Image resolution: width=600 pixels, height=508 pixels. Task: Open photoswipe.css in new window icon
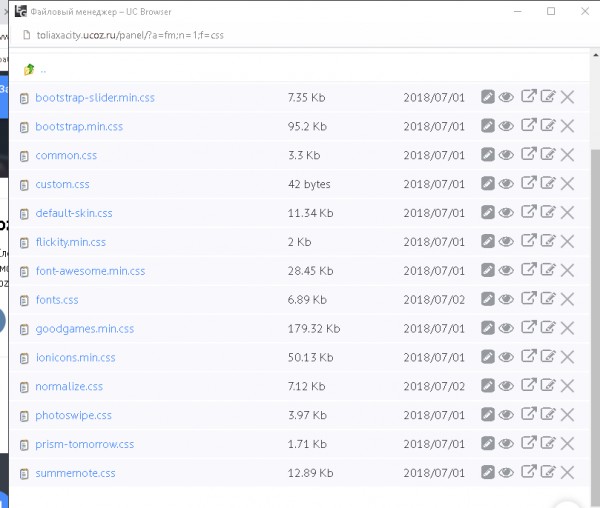pos(529,414)
